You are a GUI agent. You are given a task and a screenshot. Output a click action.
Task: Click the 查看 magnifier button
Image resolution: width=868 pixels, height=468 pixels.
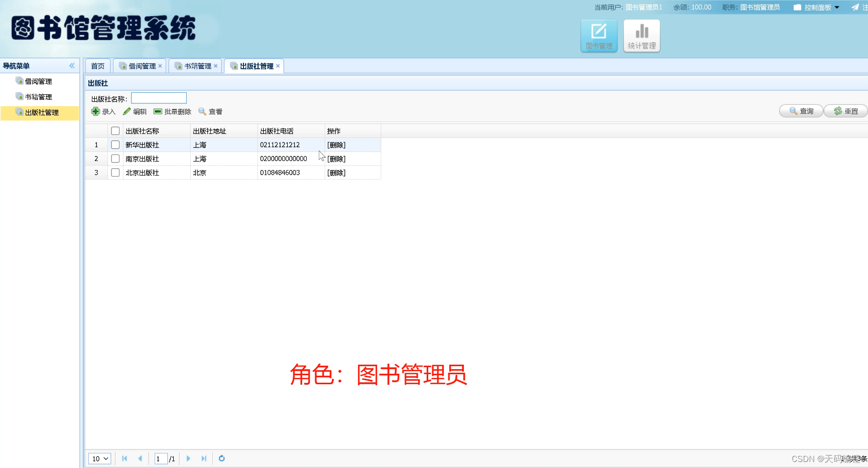coord(210,111)
